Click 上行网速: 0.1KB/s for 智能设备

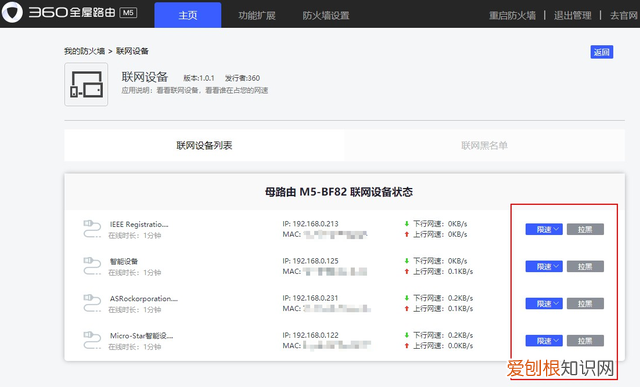(443, 271)
